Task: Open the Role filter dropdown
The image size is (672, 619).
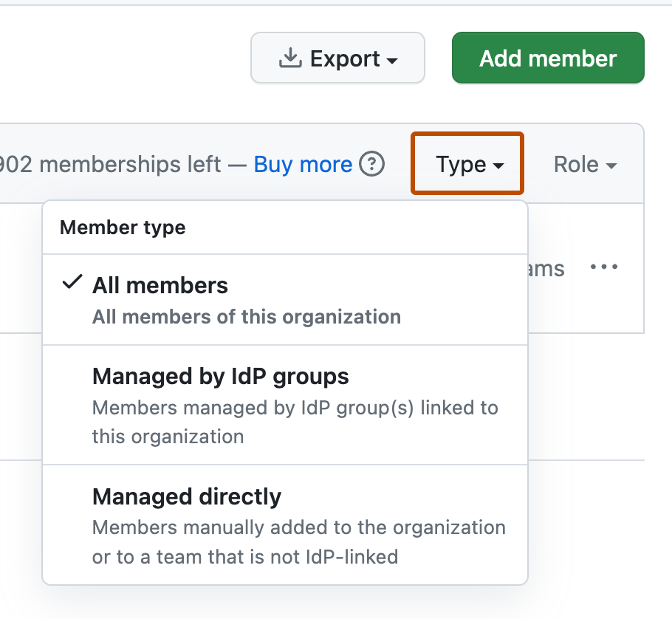Action: (586, 164)
